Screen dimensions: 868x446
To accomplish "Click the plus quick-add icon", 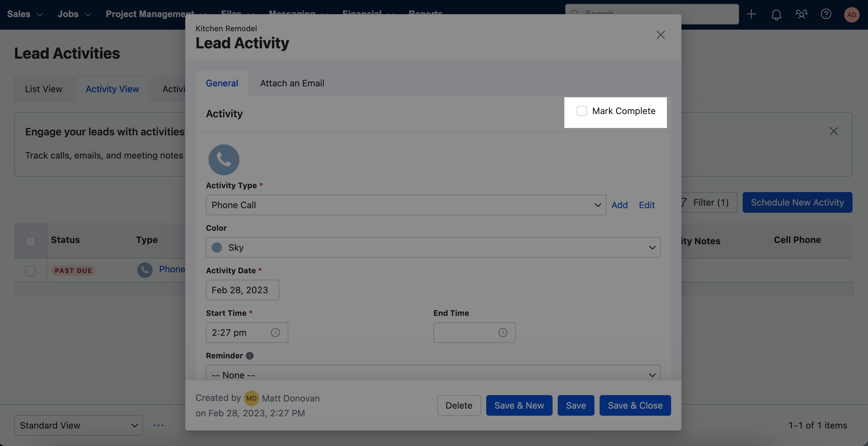I will [x=751, y=14].
